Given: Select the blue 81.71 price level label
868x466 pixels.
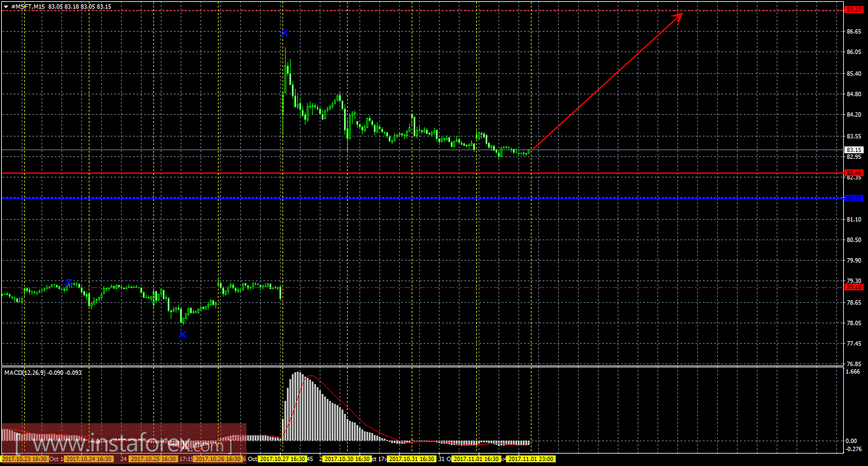Looking at the screenshot, I should pos(854,199).
